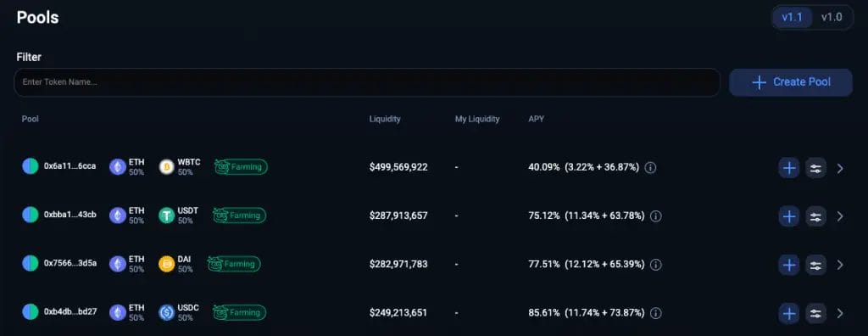Image resolution: width=868 pixels, height=336 pixels.
Task: Open Farming badge for ETH/USDC pool
Action: [239, 313]
